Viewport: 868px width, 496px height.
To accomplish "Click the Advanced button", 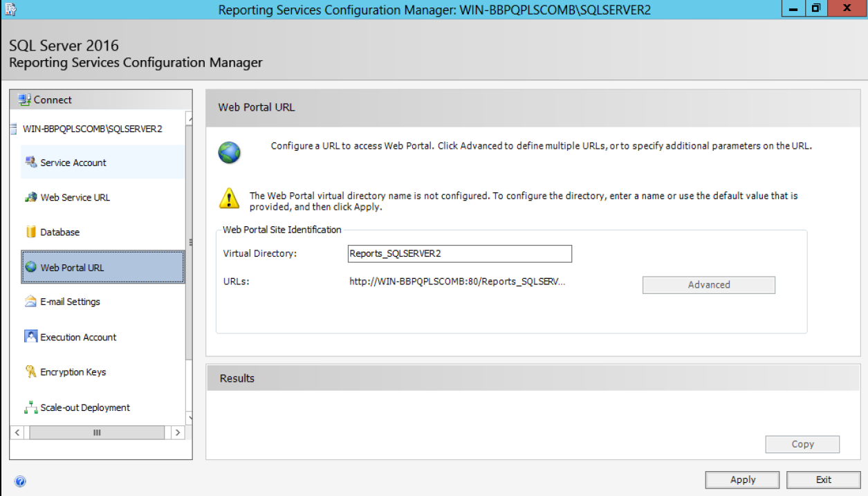I will coord(709,285).
